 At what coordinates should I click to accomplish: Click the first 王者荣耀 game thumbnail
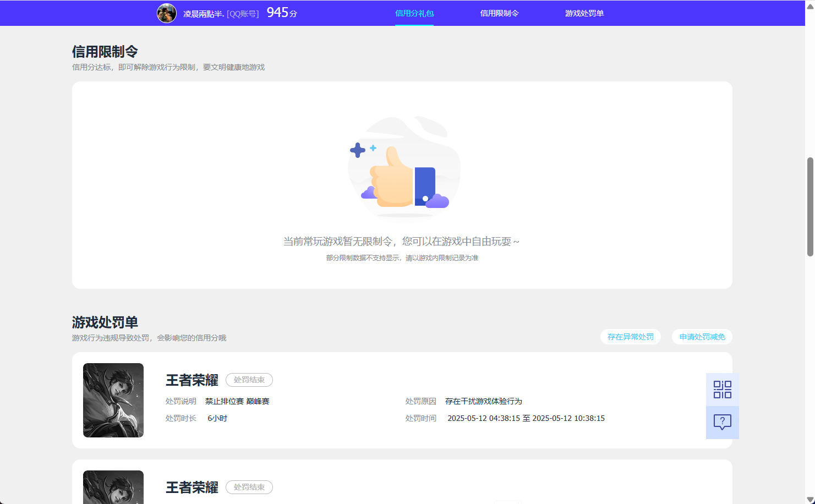[x=113, y=400]
